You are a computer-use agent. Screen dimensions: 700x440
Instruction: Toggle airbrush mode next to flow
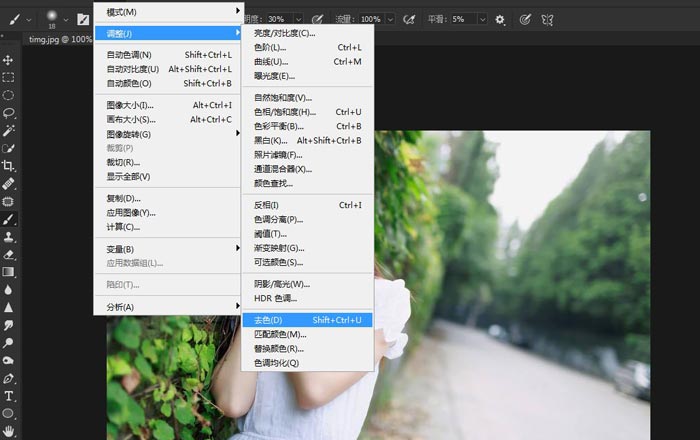(x=408, y=19)
